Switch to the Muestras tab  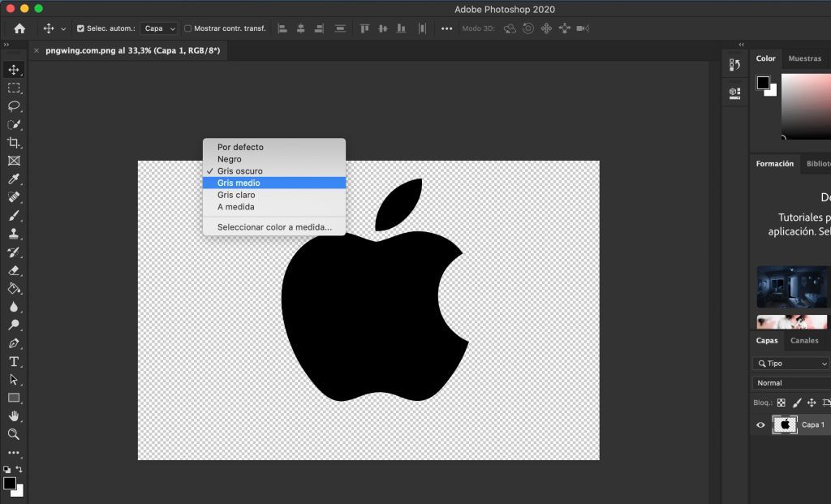804,58
